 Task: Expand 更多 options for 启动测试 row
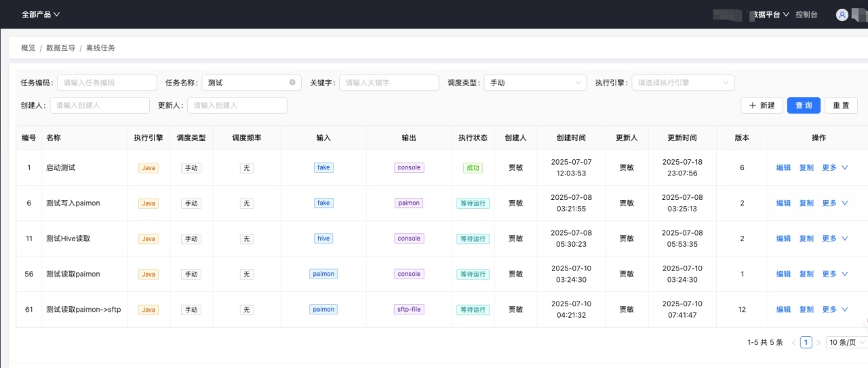point(835,168)
